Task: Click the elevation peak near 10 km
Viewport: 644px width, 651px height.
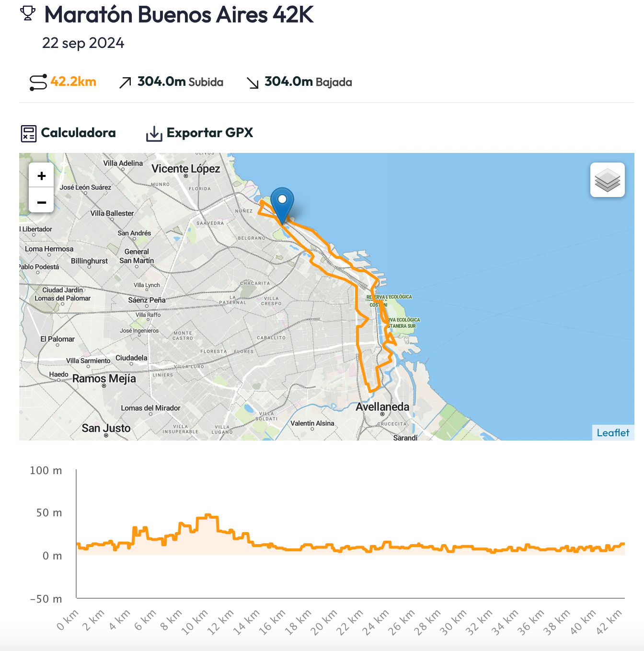Action: [x=208, y=516]
